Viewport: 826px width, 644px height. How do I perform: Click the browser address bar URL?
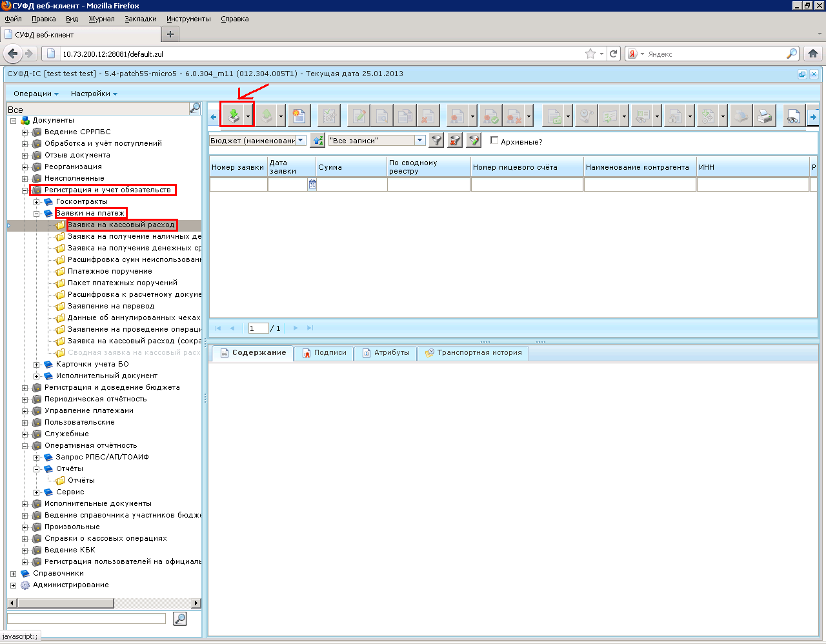coord(113,54)
